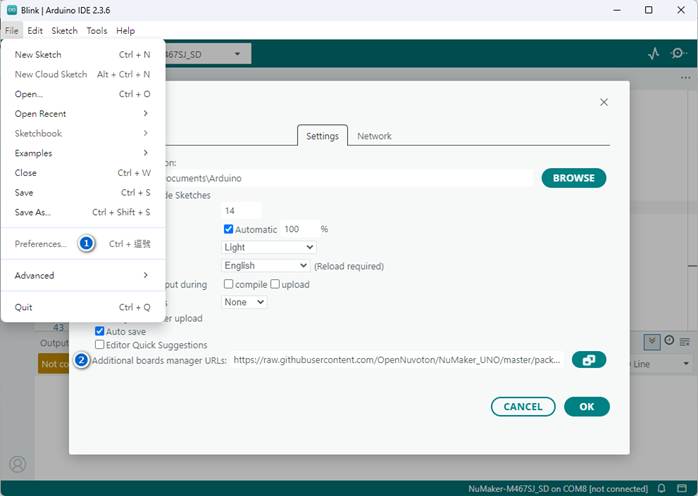Close the Preferences dialog with X

pyautogui.click(x=603, y=102)
